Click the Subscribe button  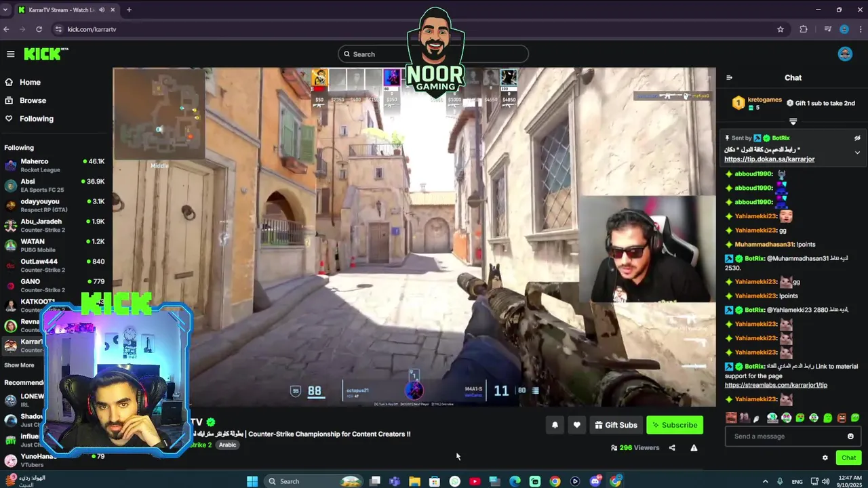pyautogui.click(x=675, y=425)
